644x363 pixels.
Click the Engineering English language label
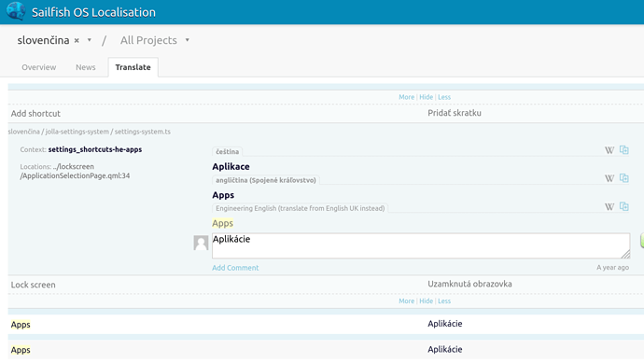[301, 208]
